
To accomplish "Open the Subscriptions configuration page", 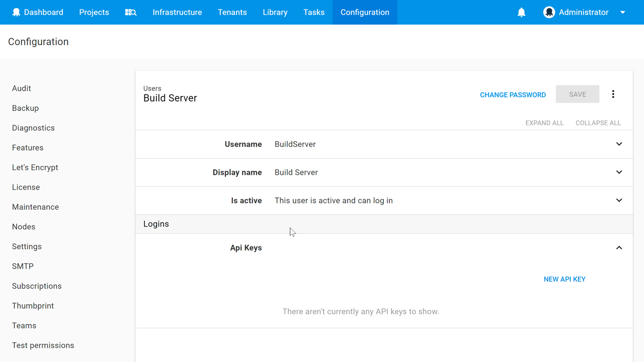I will (x=37, y=286).
